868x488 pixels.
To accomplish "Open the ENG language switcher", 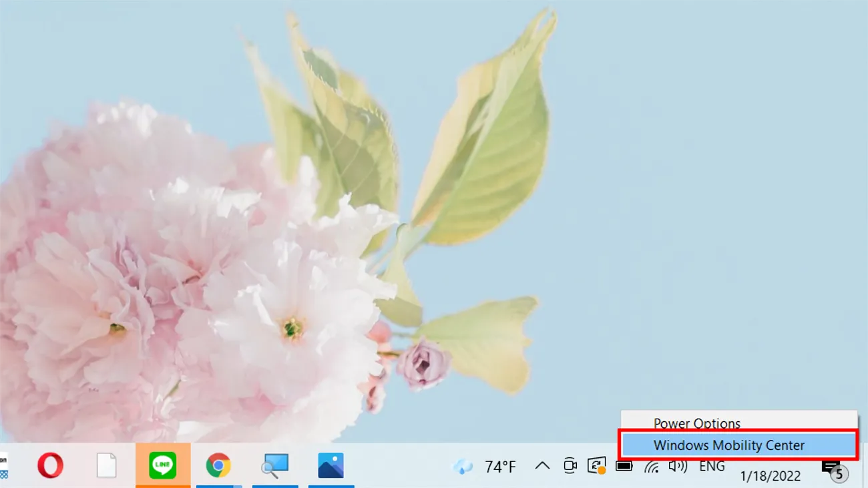I will coord(712,466).
